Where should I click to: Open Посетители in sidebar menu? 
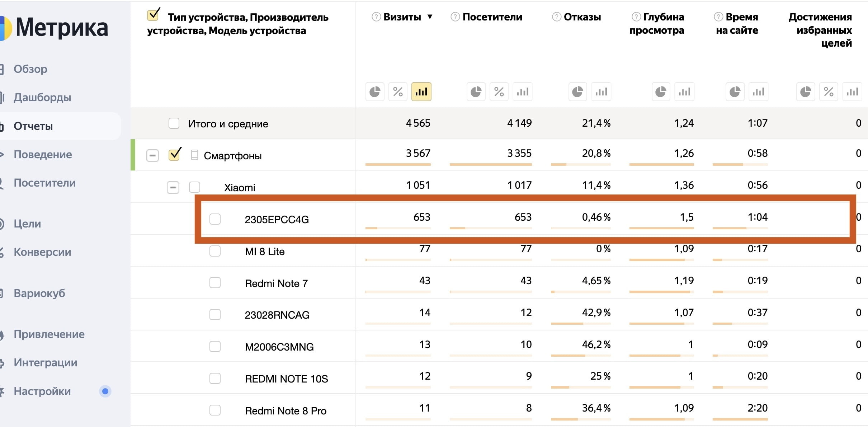pyautogui.click(x=44, y=183)
